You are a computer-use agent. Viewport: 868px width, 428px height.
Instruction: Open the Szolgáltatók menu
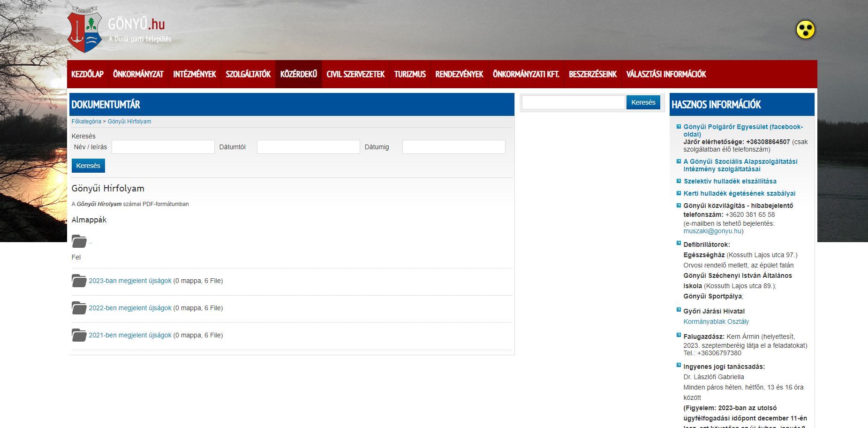[x=248, y=74]
